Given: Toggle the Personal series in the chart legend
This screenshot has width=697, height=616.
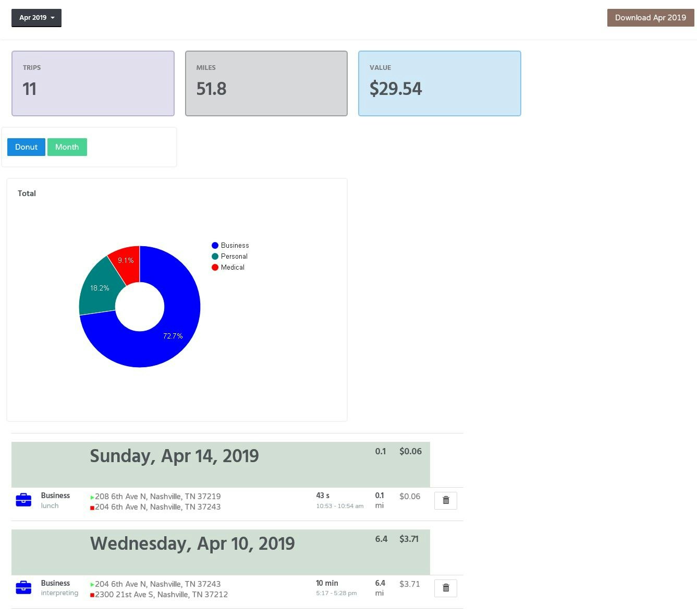Looking at the screenshot, I should click(x=230, y=256).
